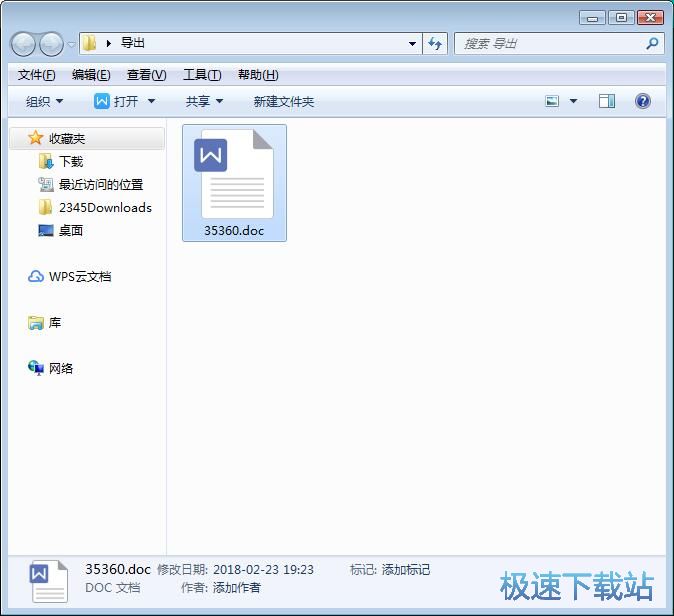Open the 文件(F) menu
674x616 pixels.
(x=36, y=75)
